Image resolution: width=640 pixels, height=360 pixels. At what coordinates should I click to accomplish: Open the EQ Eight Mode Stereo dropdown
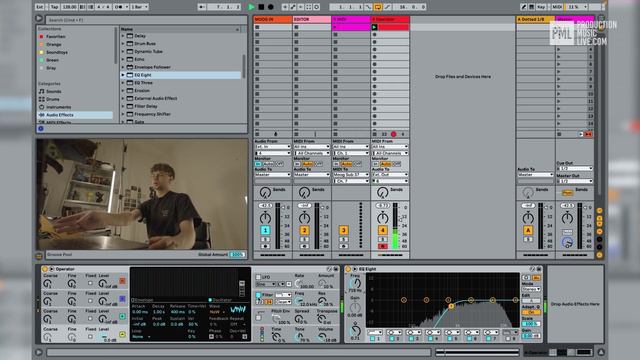pos(531,289)
